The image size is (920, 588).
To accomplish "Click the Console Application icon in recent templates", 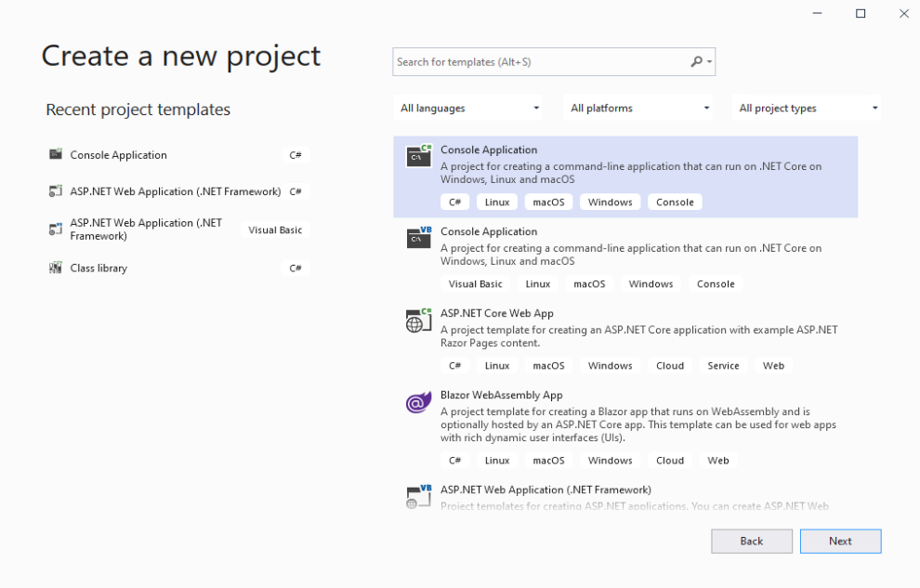I will coord(56,154).
